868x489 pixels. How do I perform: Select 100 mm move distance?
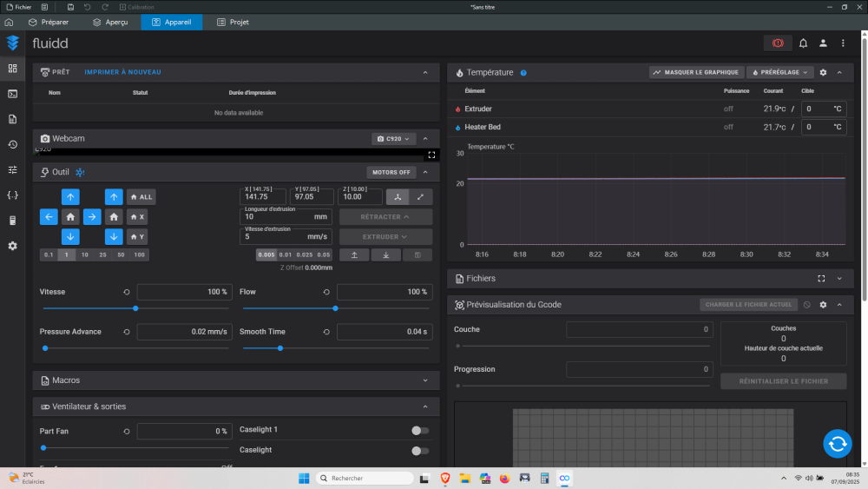point(140,254)
